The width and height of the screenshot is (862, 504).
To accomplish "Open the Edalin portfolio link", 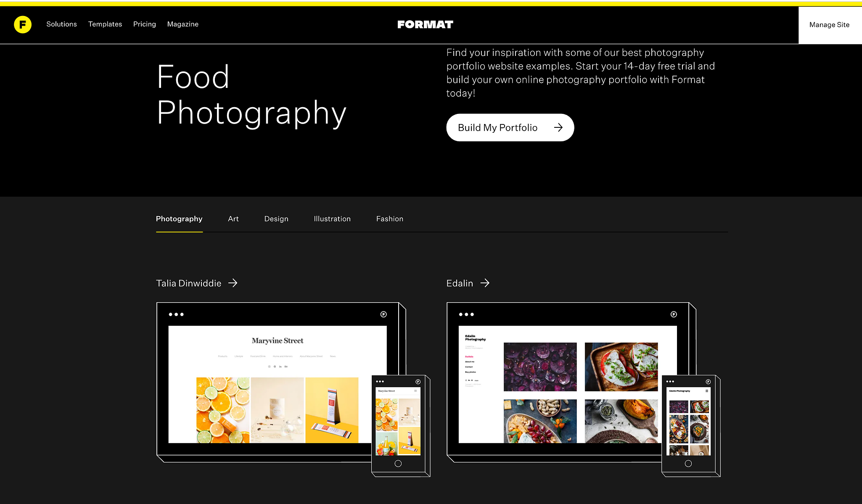I will (460, 283).
